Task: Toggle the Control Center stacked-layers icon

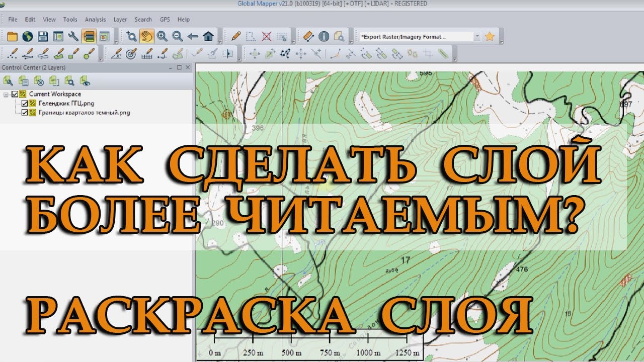Action: pos(89,36)
